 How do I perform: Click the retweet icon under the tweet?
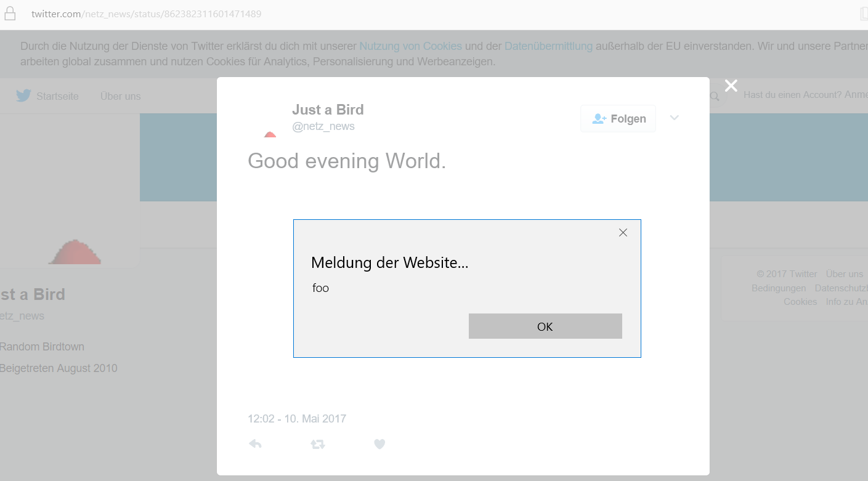point(317,444)
